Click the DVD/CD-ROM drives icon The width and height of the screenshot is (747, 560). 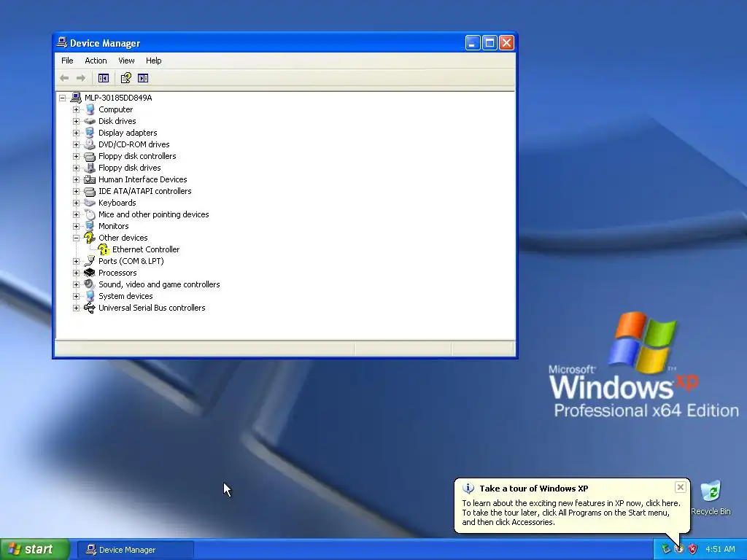tap(90, 144)
